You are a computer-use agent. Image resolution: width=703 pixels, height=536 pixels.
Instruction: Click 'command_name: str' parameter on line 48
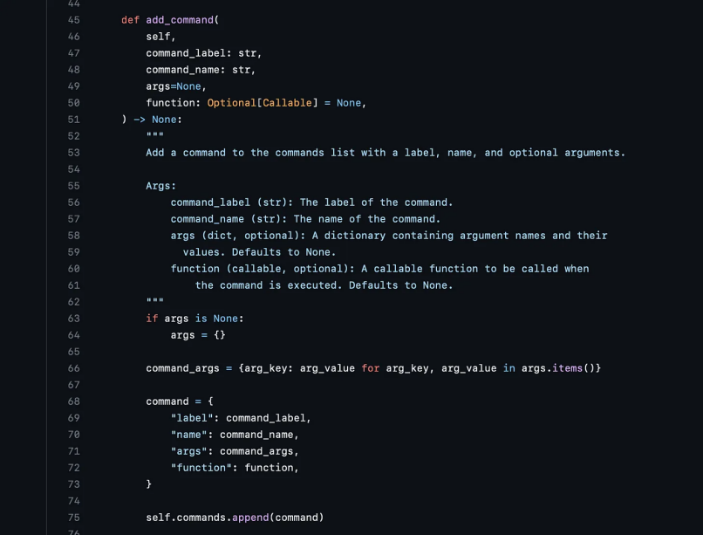pyautogui.click(x=200, y=70)
